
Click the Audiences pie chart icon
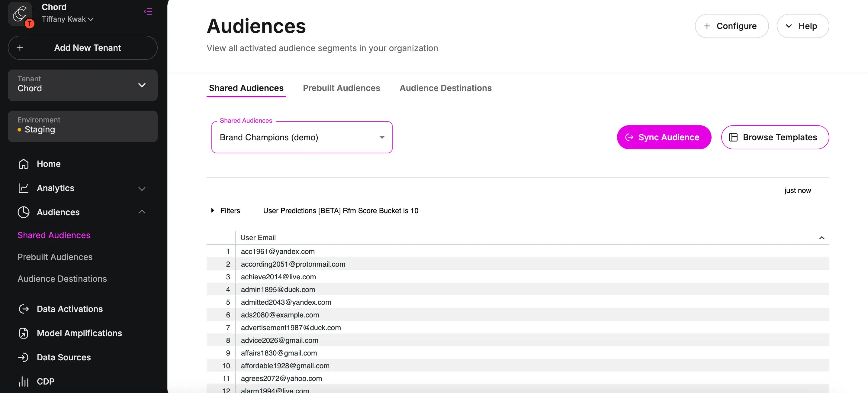[23, 212]
